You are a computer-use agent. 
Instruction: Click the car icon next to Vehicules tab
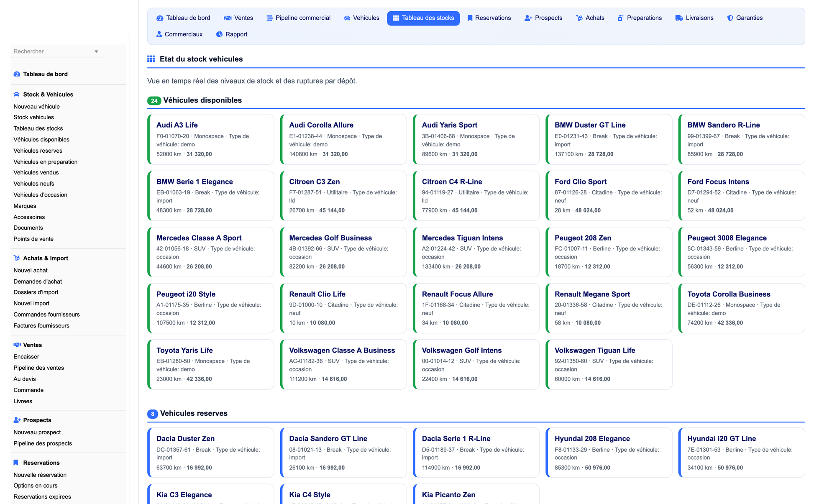[347, 18]
